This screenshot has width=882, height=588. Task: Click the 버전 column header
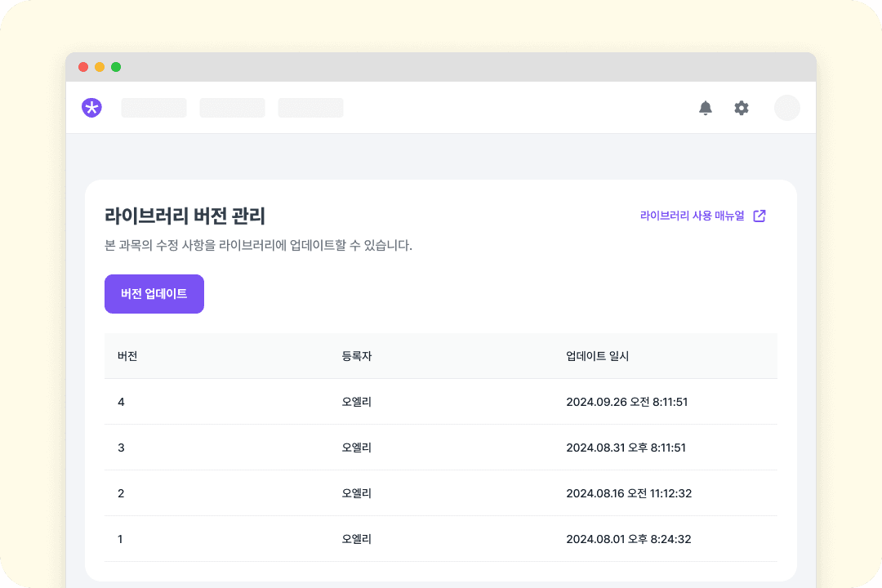point(127,356)
